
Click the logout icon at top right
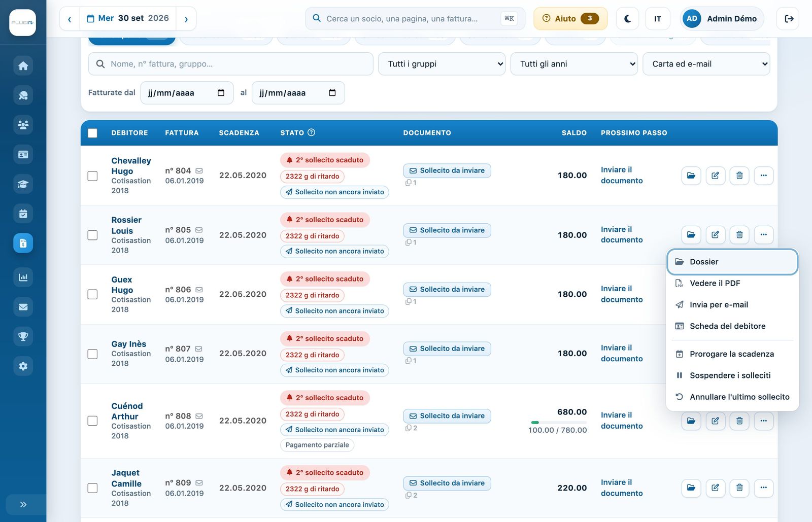788,19
